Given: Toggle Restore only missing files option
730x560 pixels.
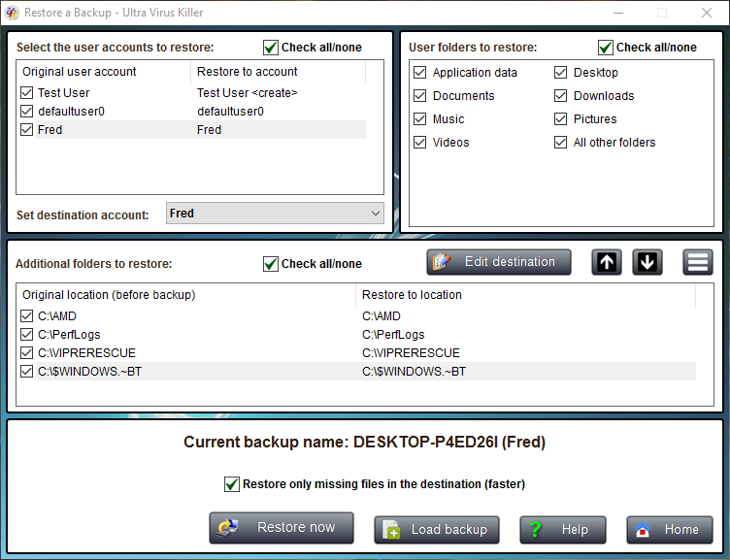Looking at the screenshot, I should 232,484.
